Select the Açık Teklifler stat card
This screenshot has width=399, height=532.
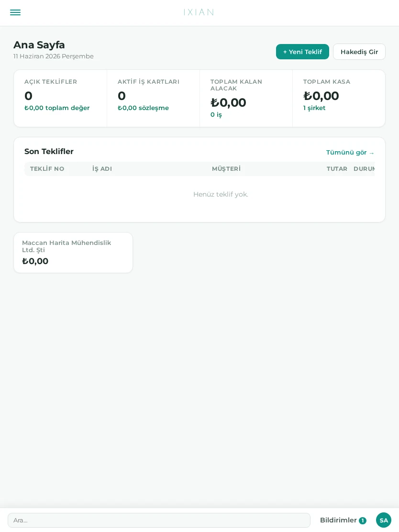tap(60, 99)
